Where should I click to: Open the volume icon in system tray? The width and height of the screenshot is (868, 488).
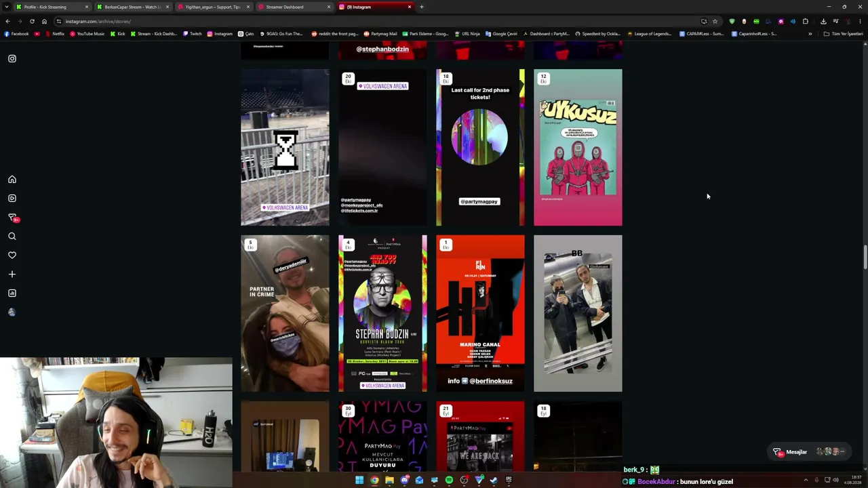835,481
